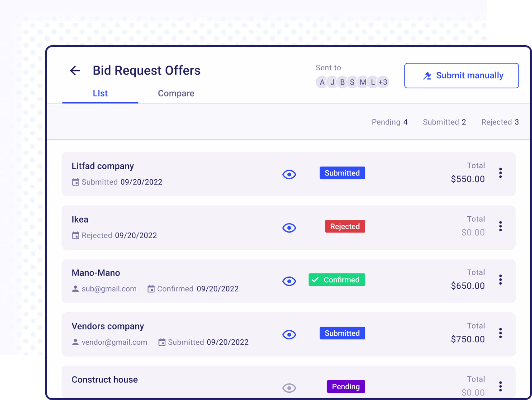The image size is (532, 400).
Task: Click Ikea's $0.00 total
Action: point(473,233)
